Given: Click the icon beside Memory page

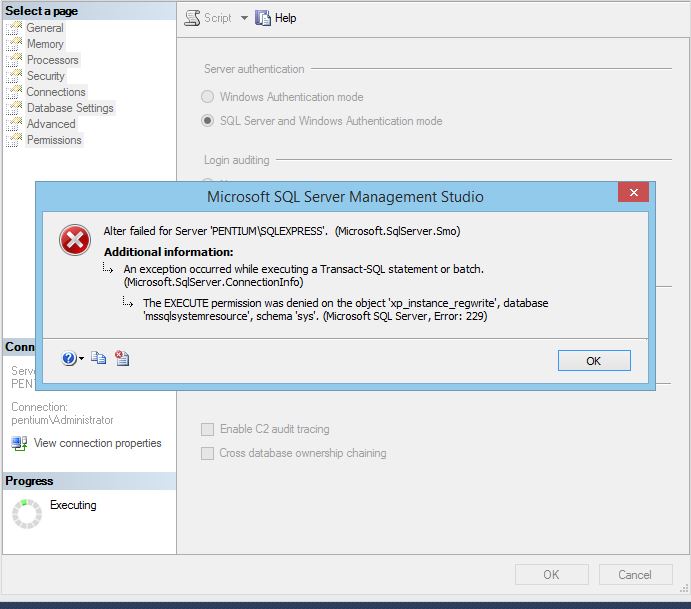Looking at the screenshot, I should 14,44.
